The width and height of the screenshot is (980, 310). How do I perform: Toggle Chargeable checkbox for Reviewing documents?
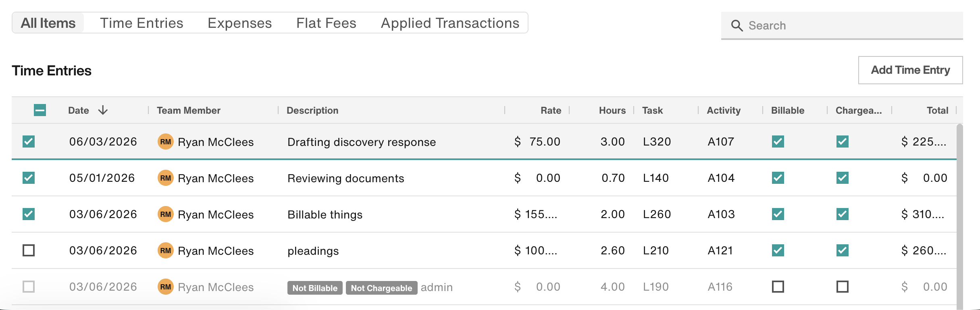(843, 178)
